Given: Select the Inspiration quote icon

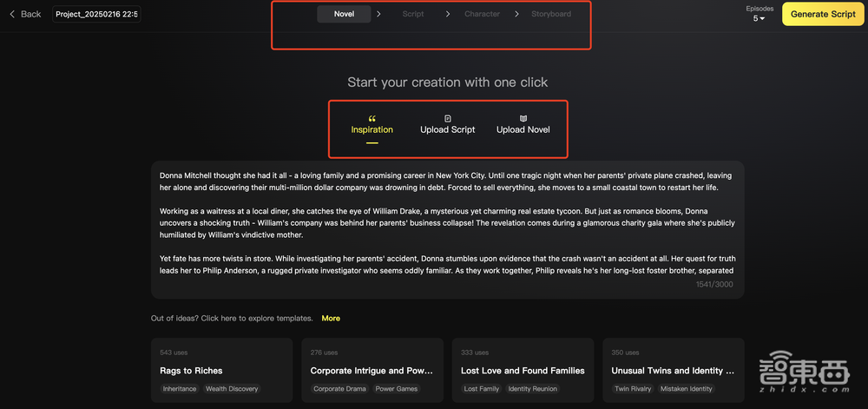Looking at the screenshot, I should coord(372,118).
